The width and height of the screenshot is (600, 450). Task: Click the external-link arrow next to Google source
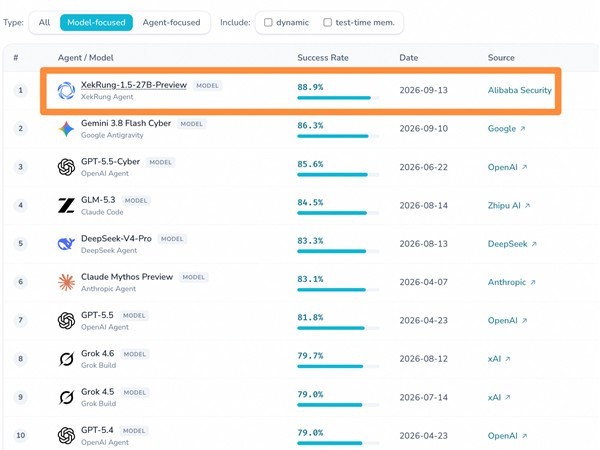(x=523, y=129)
